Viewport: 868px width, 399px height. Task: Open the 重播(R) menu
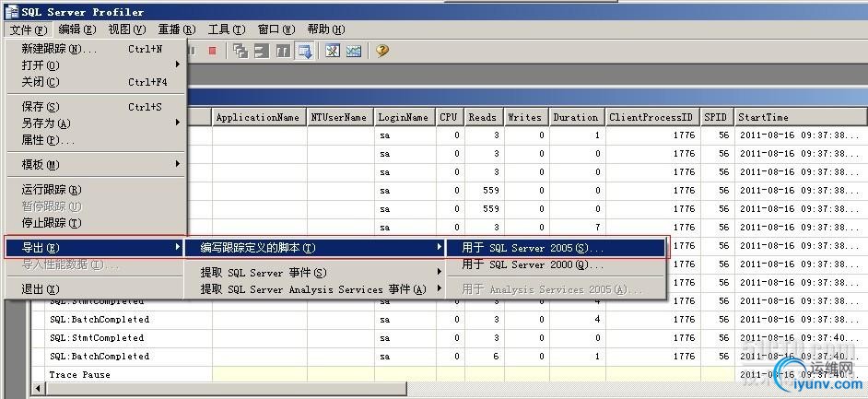coord(177,29)
